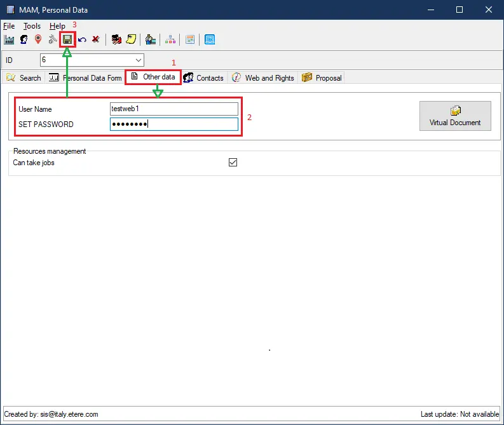
Task: Open the File menu
Action: (9, 26)
